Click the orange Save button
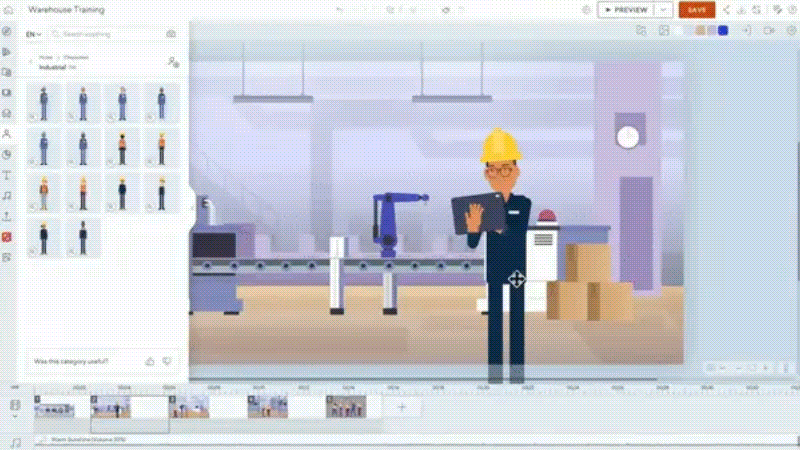The width and height of the screenshot is (800, 450). coord(696,10)
